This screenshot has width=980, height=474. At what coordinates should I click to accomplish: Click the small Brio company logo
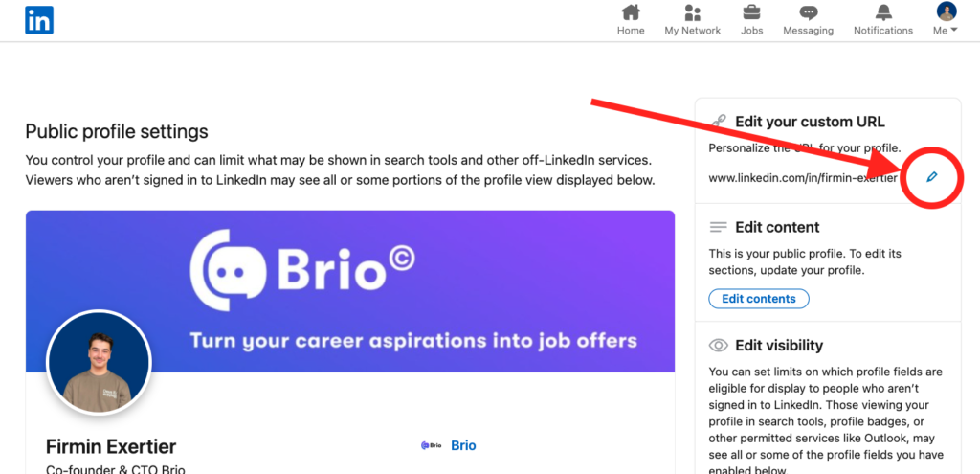(431, 445)
